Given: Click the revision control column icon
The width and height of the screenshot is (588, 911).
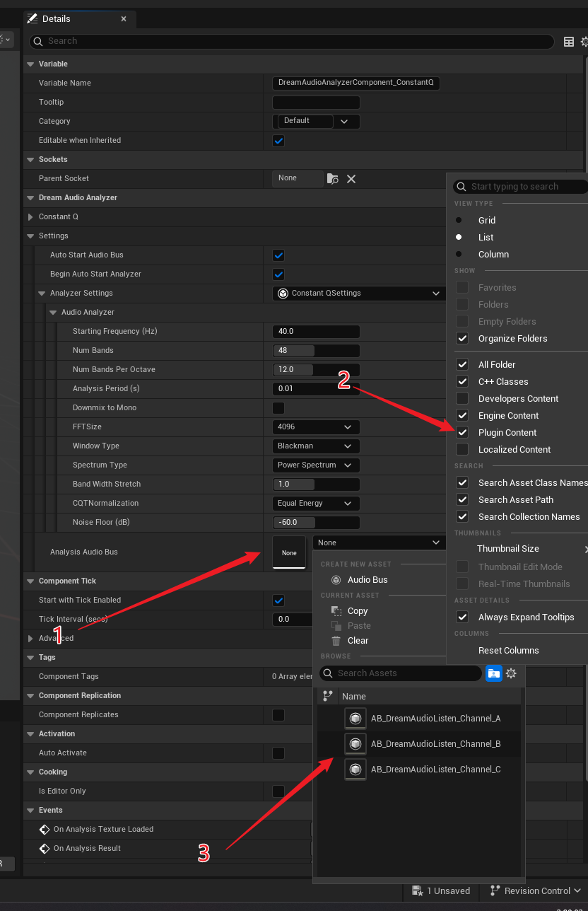Looking at the screenshot, I should point(327,696).
